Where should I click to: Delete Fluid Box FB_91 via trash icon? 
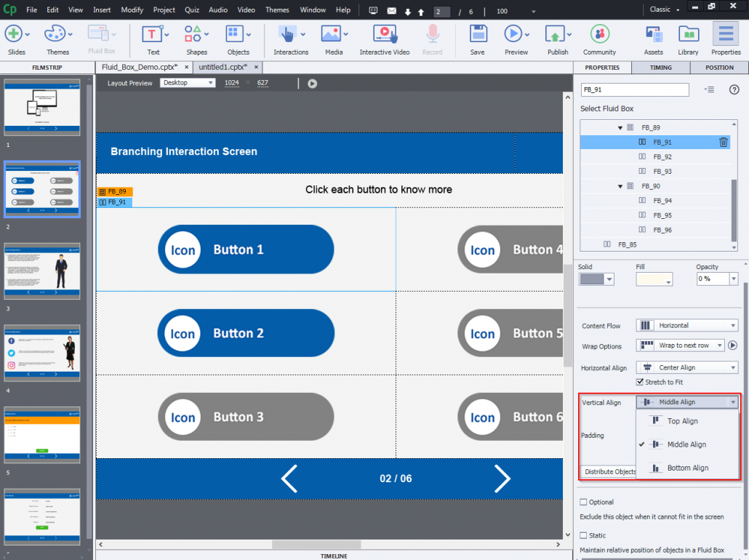tap(723, 142)
